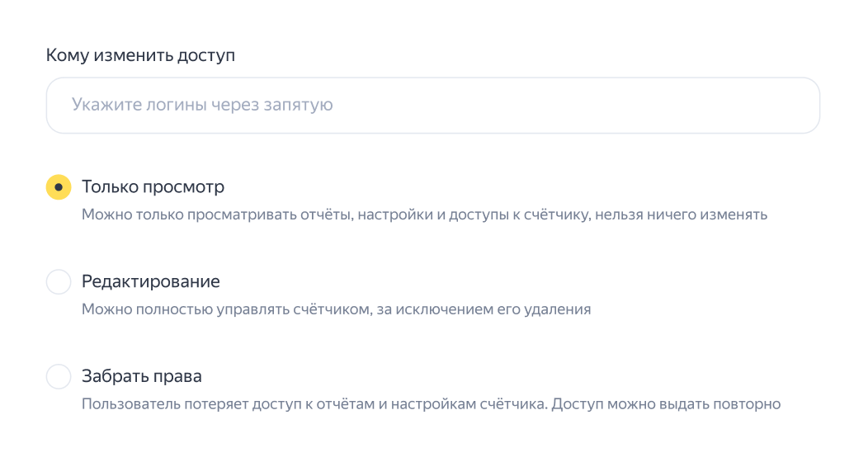This screenshot has height=462, width=868.
Task: Click the "Кому изменить доступ" field label
Action: coord(140,56)
